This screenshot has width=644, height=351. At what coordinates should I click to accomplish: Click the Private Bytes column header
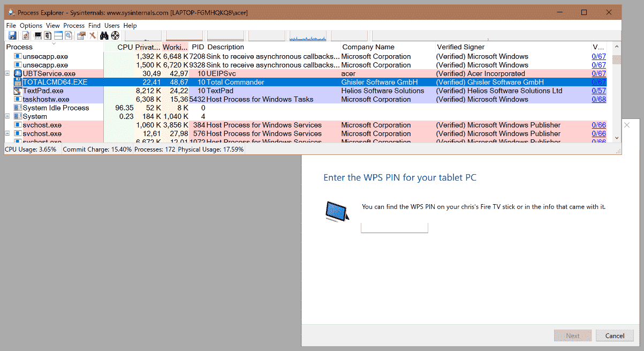(x=148, y=47)
